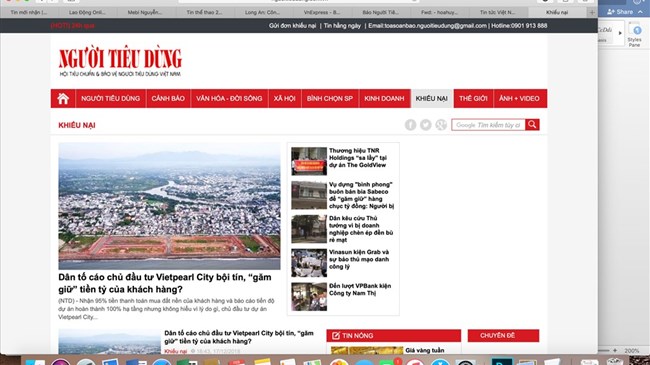
Task: Go to the site home icon
Action: pyautogui.click(x=63, y=99)
